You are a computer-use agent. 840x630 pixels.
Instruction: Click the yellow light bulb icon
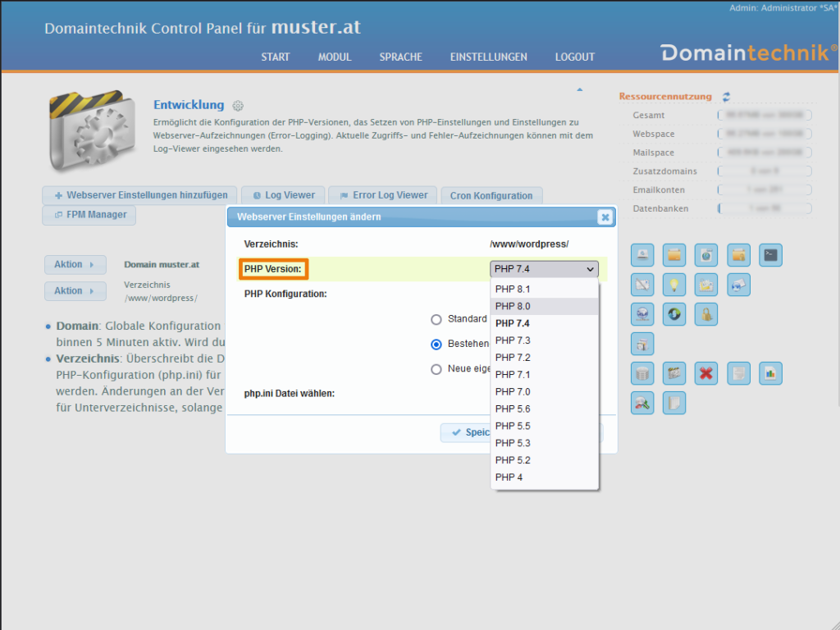[x=674, y=285]
